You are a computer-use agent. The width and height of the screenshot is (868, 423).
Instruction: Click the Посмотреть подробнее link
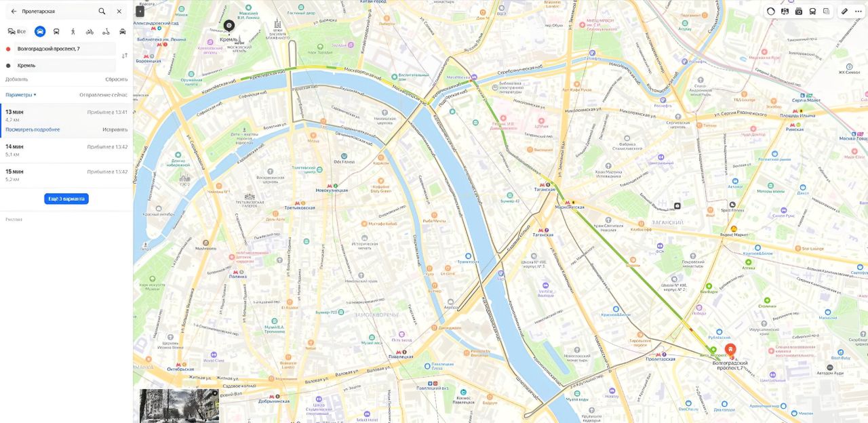coord(33,129)
